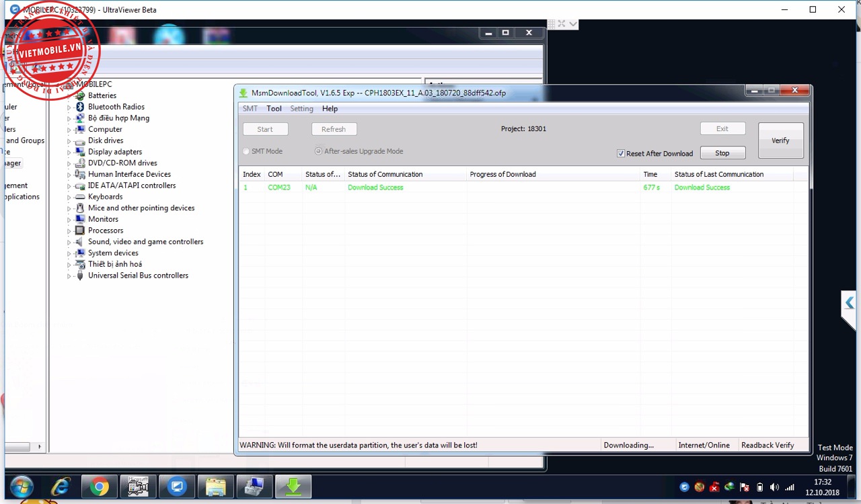
Task: Expand the Monitors node arrow
Action: point(69,220)
